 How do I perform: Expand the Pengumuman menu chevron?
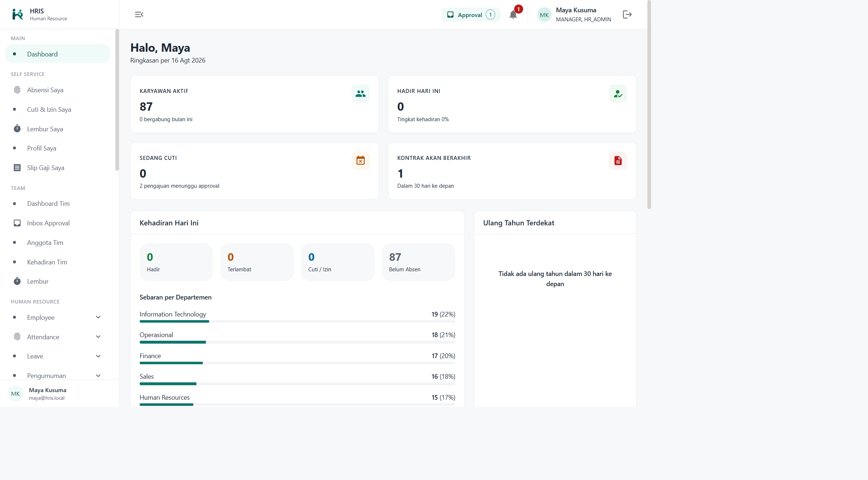[x=98, y=376]
